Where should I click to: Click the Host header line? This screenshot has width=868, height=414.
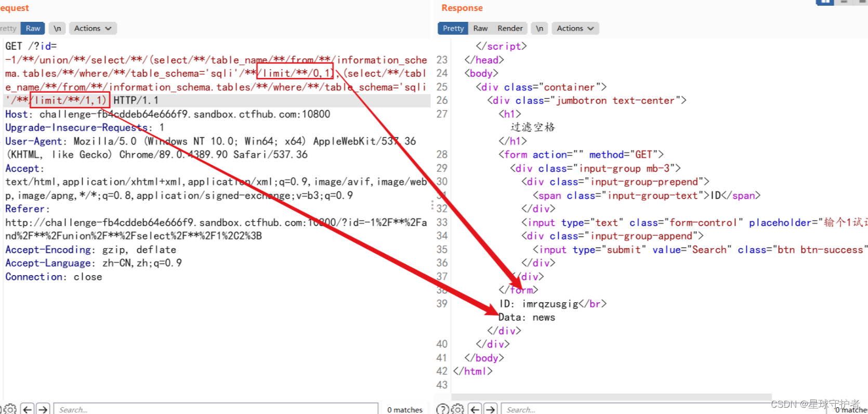(x=168, y=114)
